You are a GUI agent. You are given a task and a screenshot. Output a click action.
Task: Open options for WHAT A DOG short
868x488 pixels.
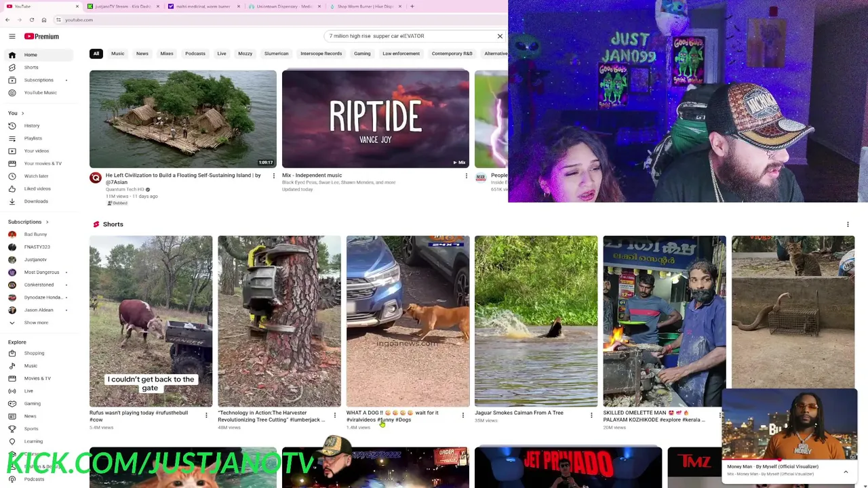click(463, 415)
